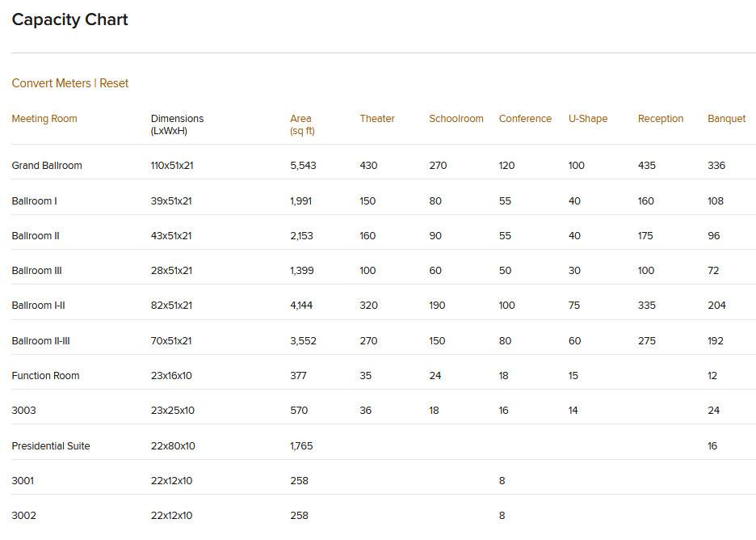Sort by Meeting Room column header

pos(44,118)
